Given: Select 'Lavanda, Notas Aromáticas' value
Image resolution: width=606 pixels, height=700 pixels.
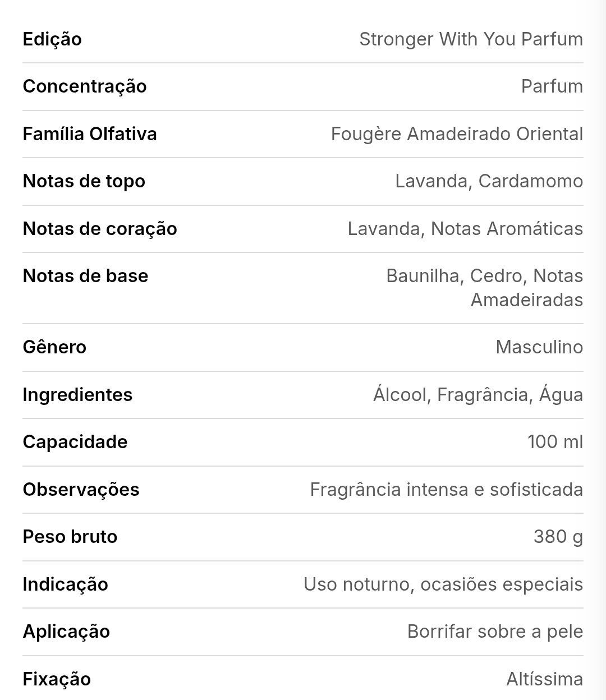Looking at the screenshot, I should point(465,229).
